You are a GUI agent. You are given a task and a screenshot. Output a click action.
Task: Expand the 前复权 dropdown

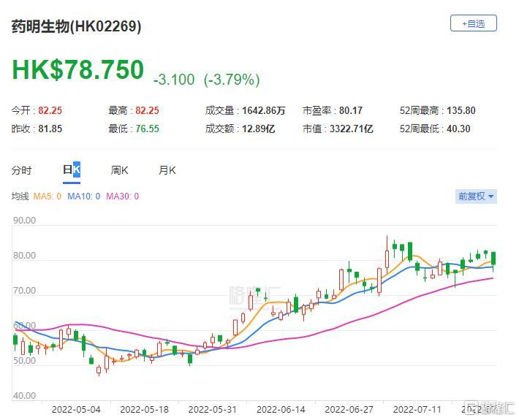coord(476,196)
